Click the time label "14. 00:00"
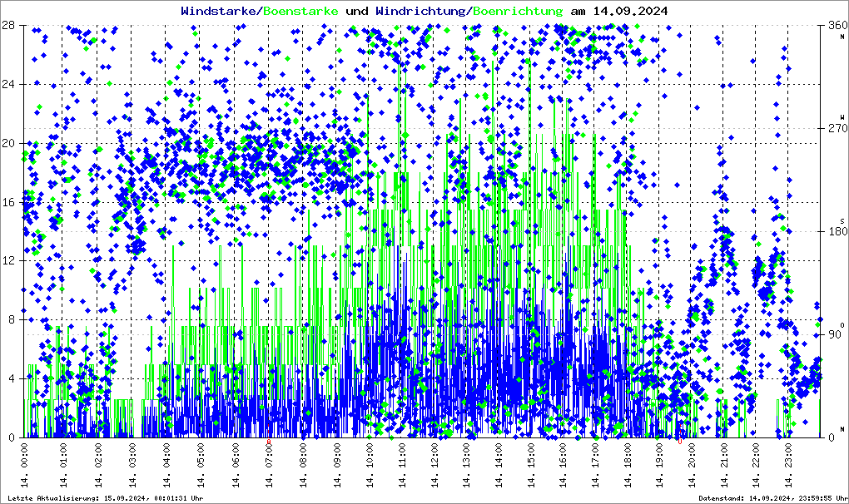The image size is (849, 504). (24, 466)
